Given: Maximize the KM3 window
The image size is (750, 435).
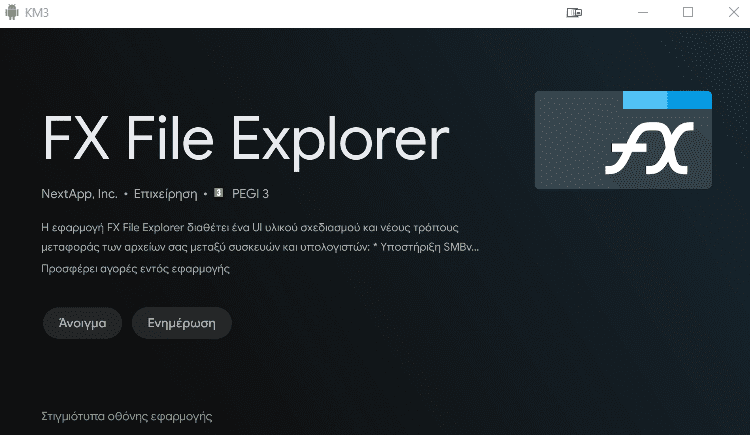Looking at the screenshot, I should click(688, 12).
